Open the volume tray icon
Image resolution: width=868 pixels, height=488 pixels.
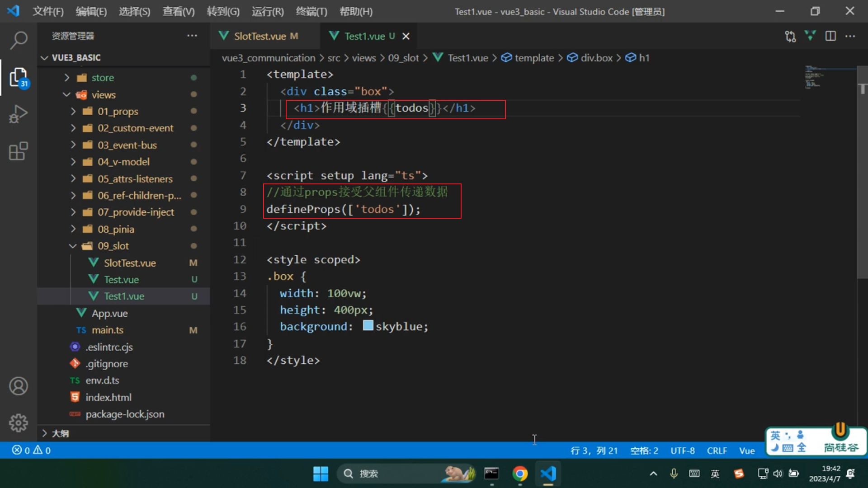(778, 474)
